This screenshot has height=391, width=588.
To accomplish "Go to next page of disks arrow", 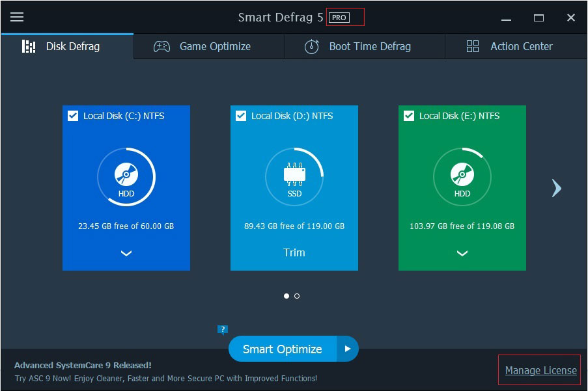I will click(557, 188).
